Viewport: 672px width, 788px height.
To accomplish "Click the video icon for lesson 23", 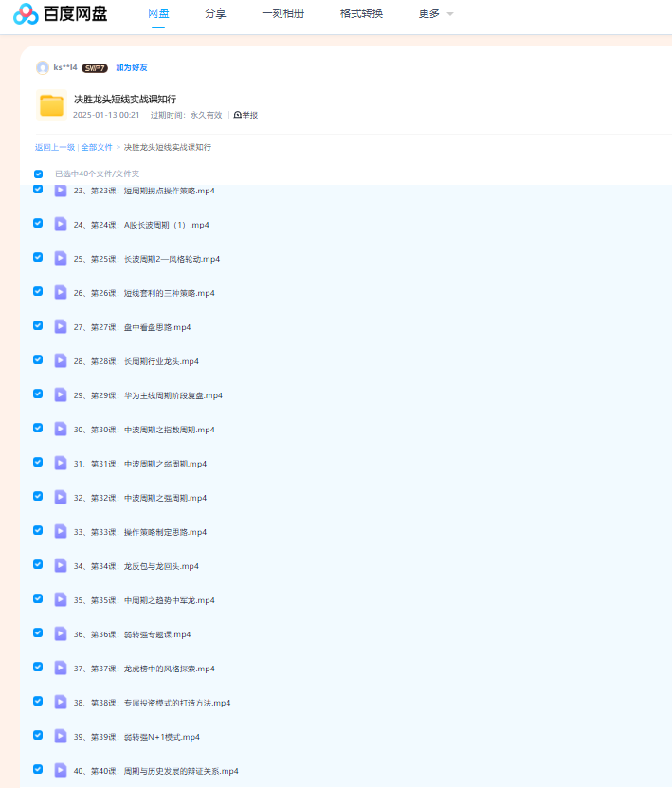I will [61, 191].
